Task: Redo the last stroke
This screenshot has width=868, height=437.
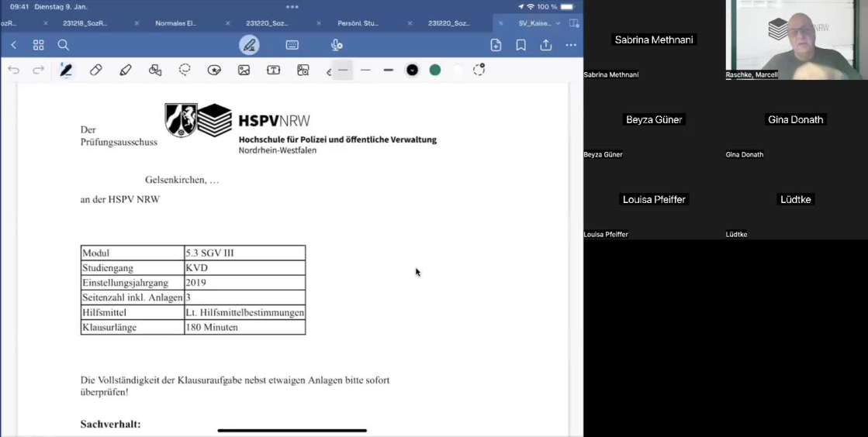Action: pyautogui.click(x=38, y=71)
